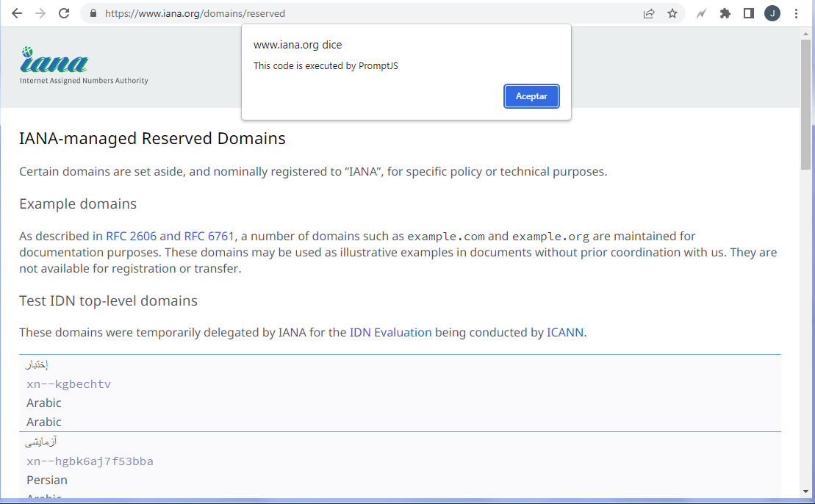This screenshot has width=815, height=504.
Task: Reload the current page
Action: (64, 13)
